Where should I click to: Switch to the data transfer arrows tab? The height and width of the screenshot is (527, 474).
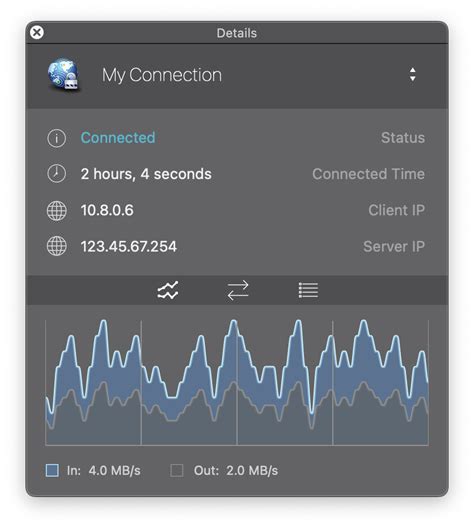[x=238, y=290]
